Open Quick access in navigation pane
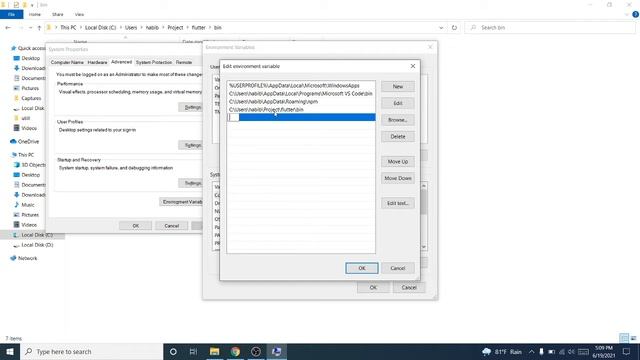The image size is (640, 360). pos(31,48)
